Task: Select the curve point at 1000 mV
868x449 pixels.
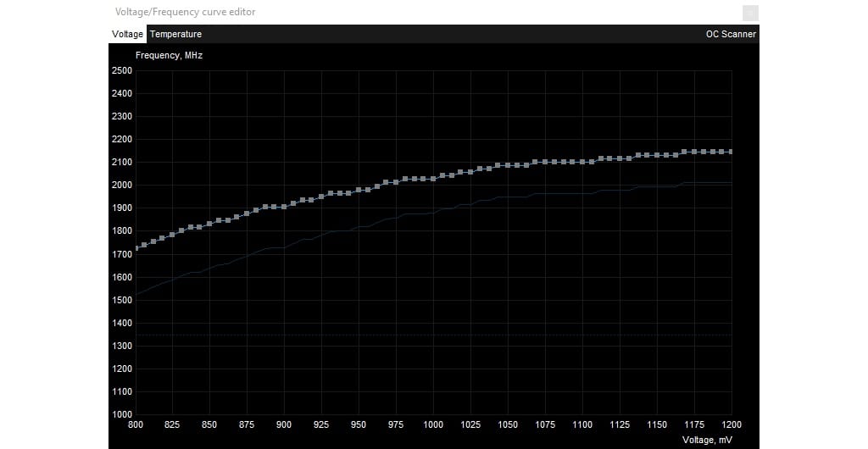Action: [x=433, y=179]
